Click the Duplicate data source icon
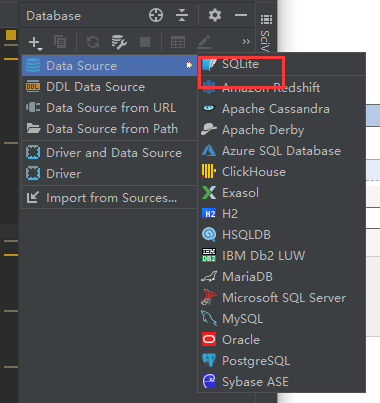Screen dimensions: 380x403 pyautogui.click(x=60, y=42)
